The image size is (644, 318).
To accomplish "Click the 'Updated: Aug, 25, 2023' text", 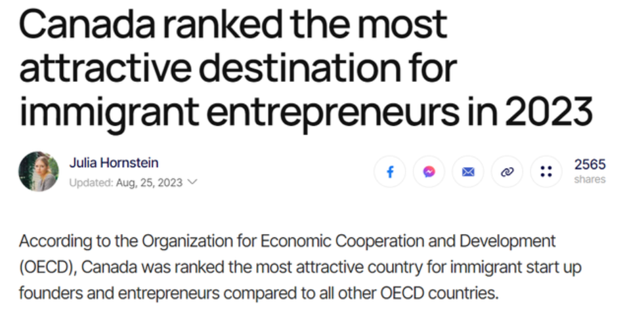I will point(125,182).
